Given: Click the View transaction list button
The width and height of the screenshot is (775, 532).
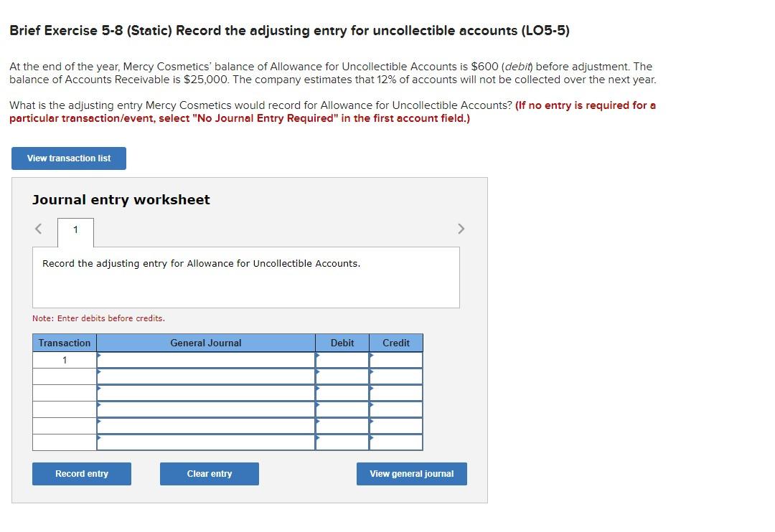Looking at the screenshot, I should 68,158.
